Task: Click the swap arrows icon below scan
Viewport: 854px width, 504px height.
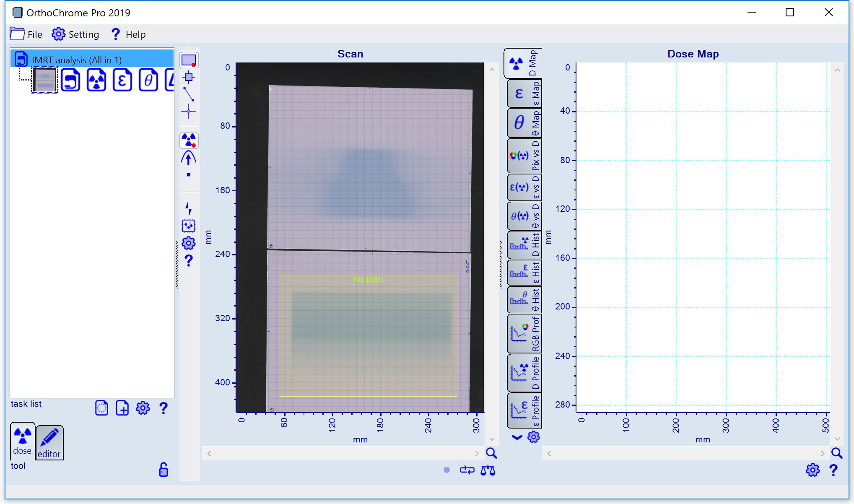Action: [x=467, y=470]
